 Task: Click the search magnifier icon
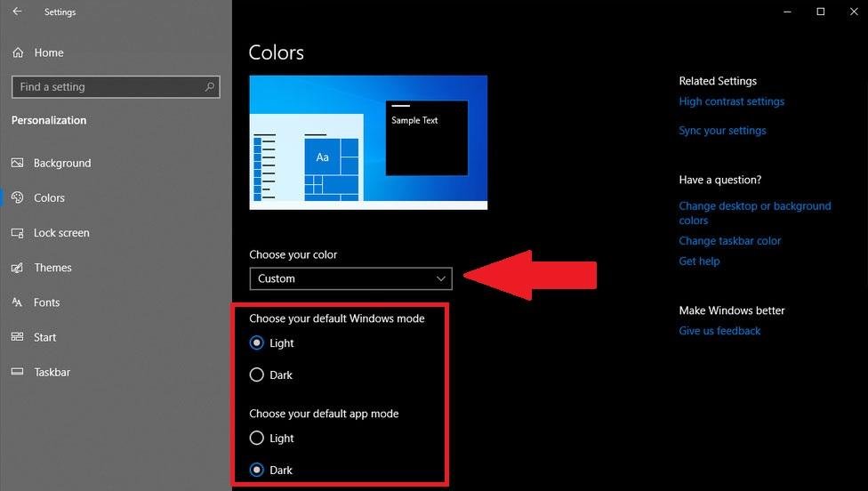(209, 87)
